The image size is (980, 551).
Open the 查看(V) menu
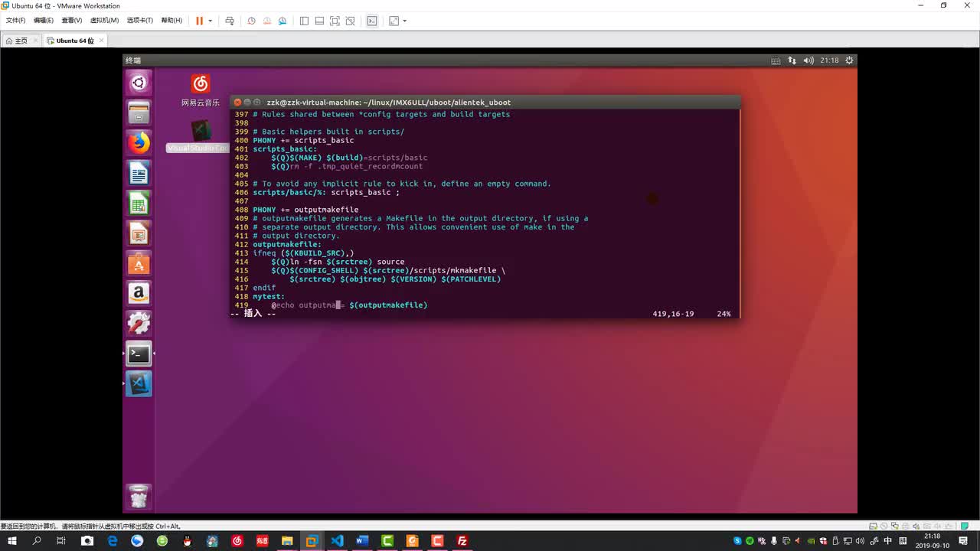(x=72, y=21)
